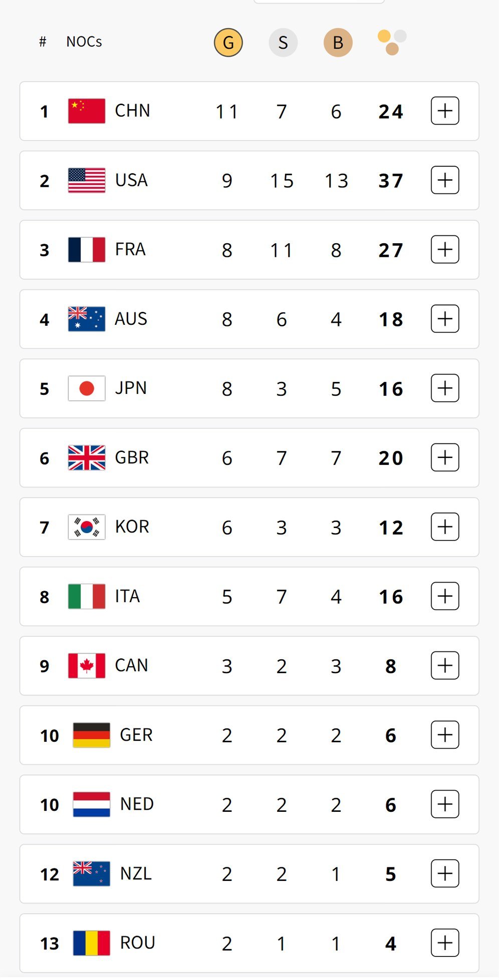Screen dimensions: 499x980
Task: Expand the GER medal details
Action: (445, 735)
